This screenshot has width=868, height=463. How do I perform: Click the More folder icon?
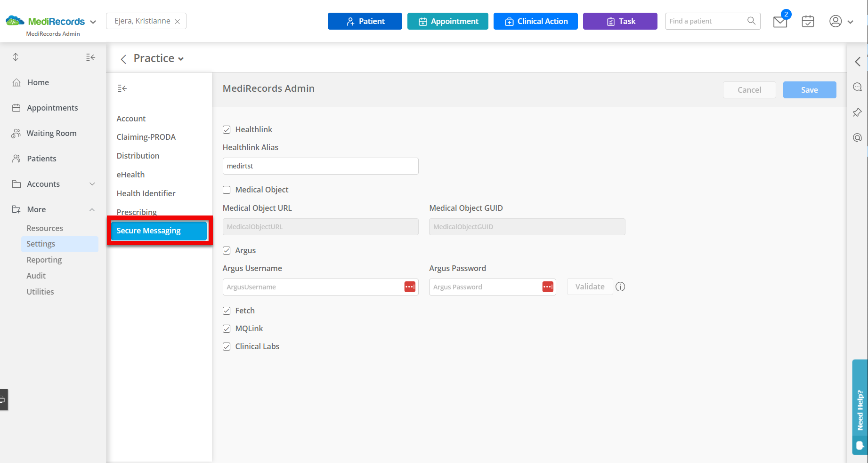tap(16, 209)
